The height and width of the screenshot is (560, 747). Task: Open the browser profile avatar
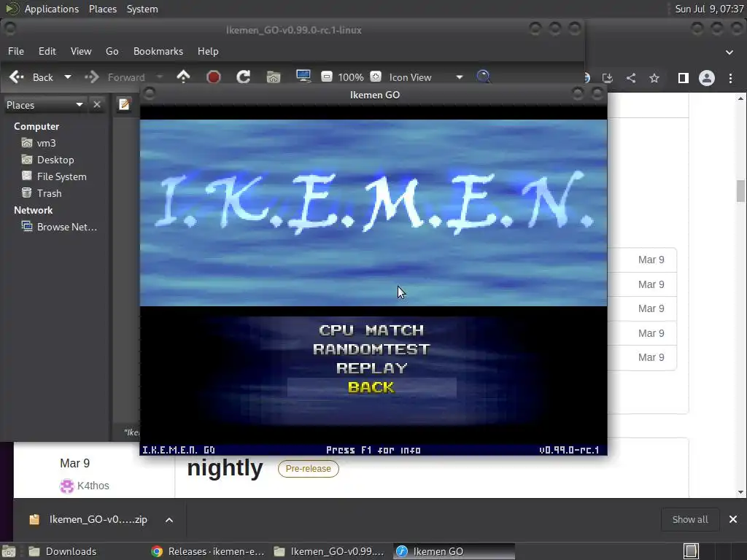[x=706, y=77]
